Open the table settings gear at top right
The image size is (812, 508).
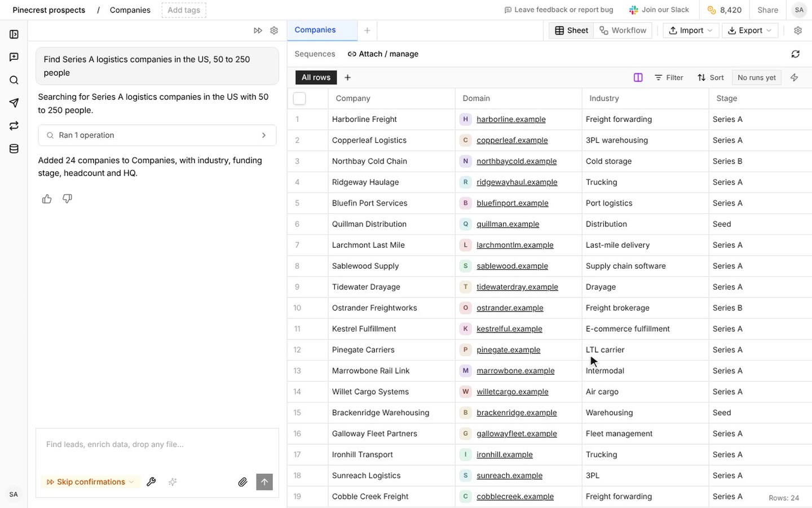[798, 30]
